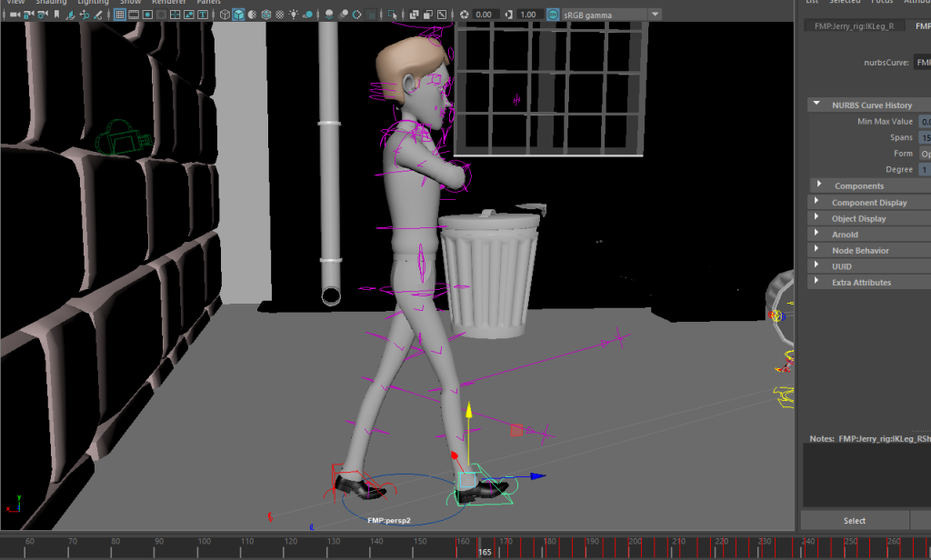Collapse the NURBS Curve History section
931x560 pixels.
pyautogui.click(x=817, y=104)
